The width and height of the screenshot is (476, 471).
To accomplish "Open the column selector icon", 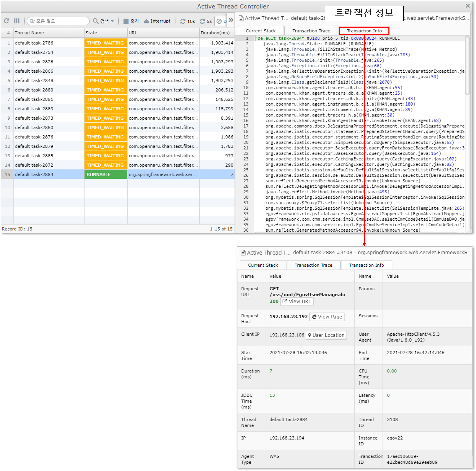I will pos(17,21).
